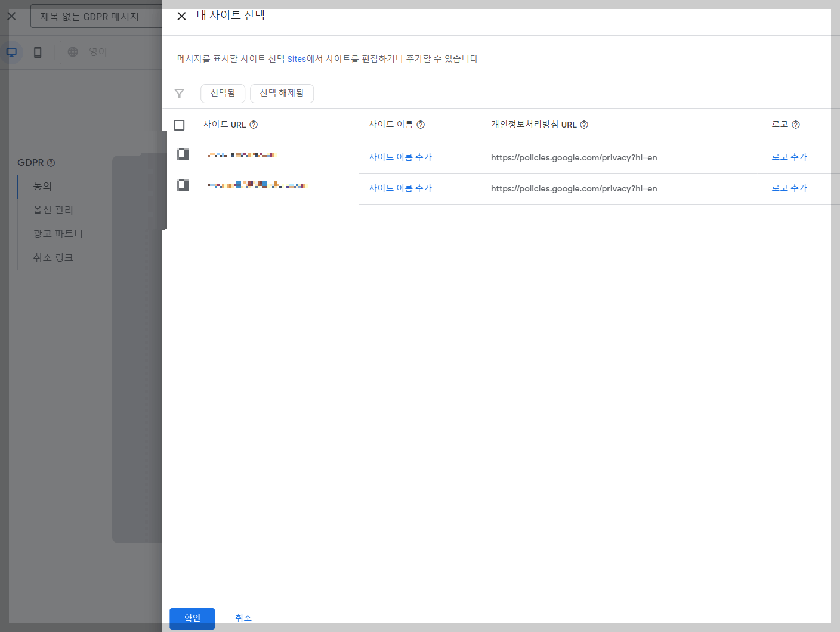Close the 내 사이트 선택 dialog

182,16
